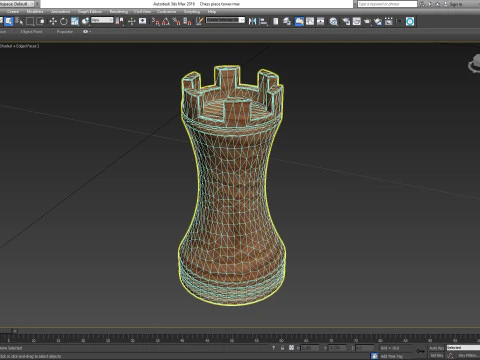Click the Mirror tool
The image size is (480, 360).
pos(253,21)
